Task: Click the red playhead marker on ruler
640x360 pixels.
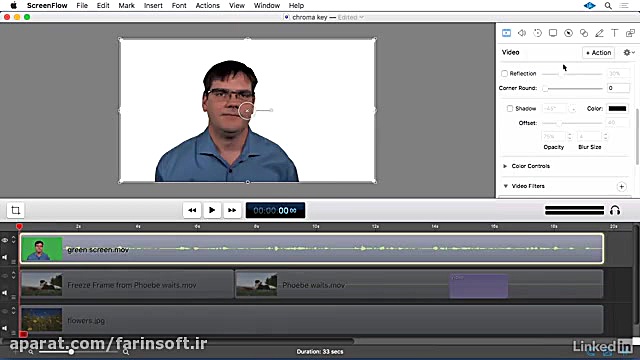Action: pyautogui.click(x=19, y=226)
